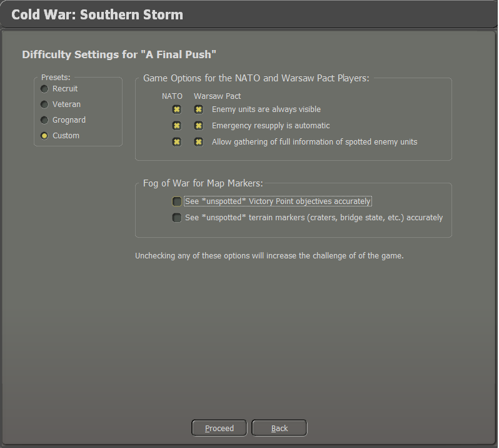Go back with the Back button

tap(280, 428)
